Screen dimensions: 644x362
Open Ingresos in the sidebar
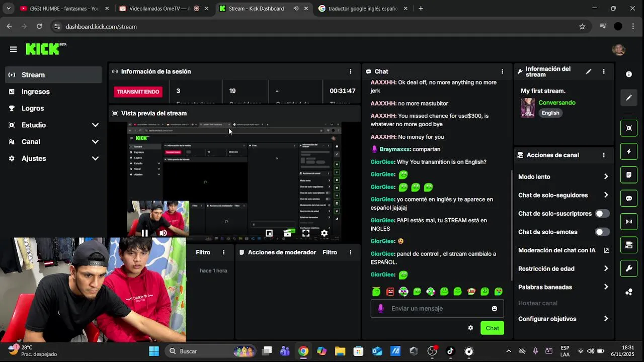pyautogui.click(x=53, y=92)
